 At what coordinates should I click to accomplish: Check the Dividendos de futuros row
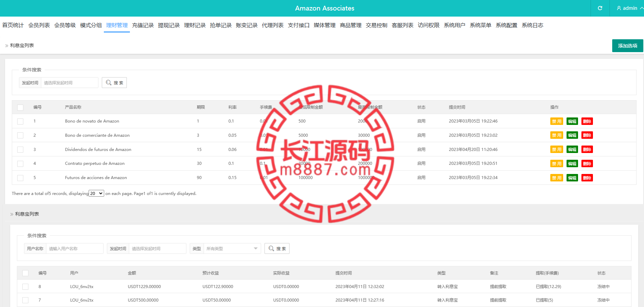point(20,150)
